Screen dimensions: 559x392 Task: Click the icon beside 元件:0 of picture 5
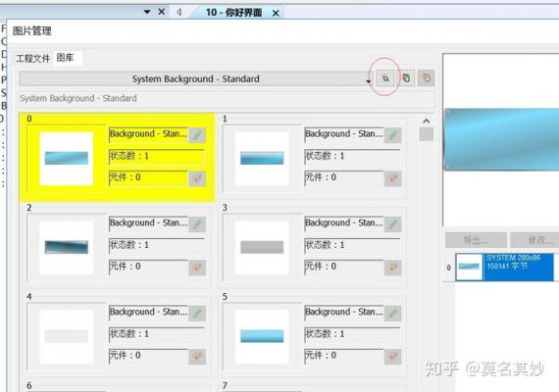pos(392,357)
